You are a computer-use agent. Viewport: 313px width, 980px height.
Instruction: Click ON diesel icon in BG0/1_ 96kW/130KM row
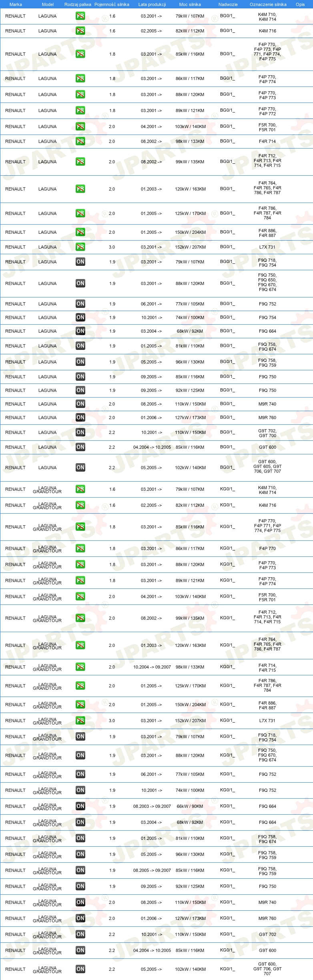tap(80, 362)
